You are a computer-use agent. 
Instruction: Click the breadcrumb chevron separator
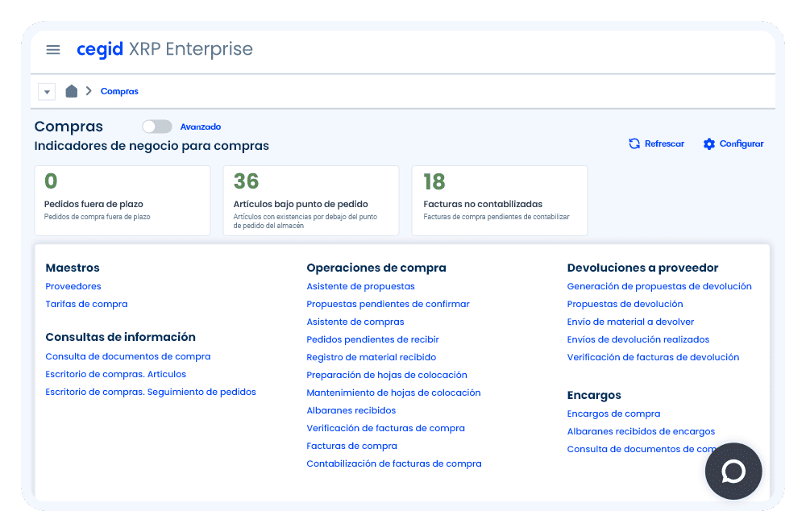coord(89,91)
